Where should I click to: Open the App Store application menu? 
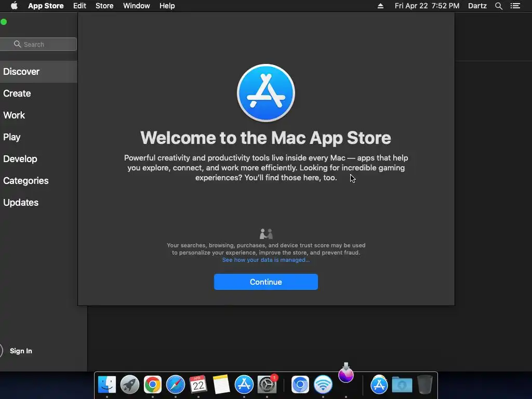(46, 6)
